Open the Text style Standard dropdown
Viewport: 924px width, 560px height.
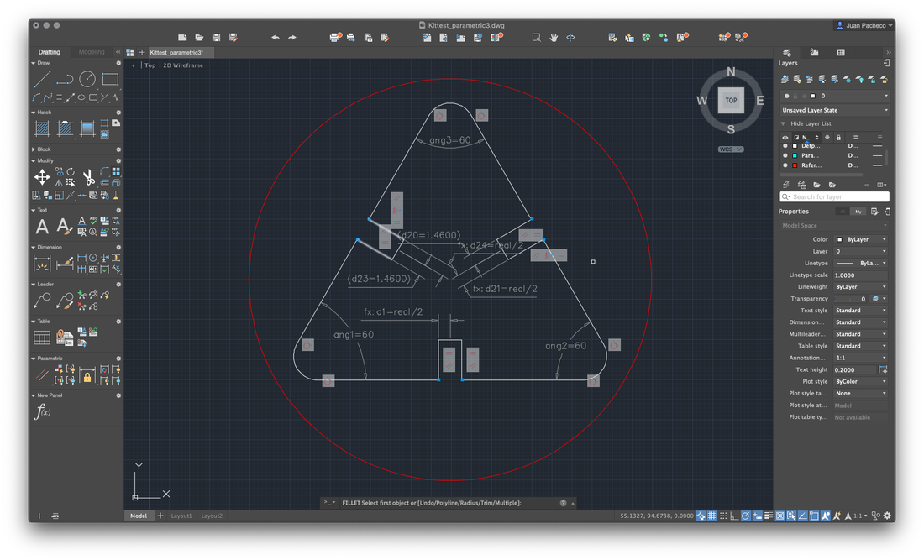click(x=861, y=311)
